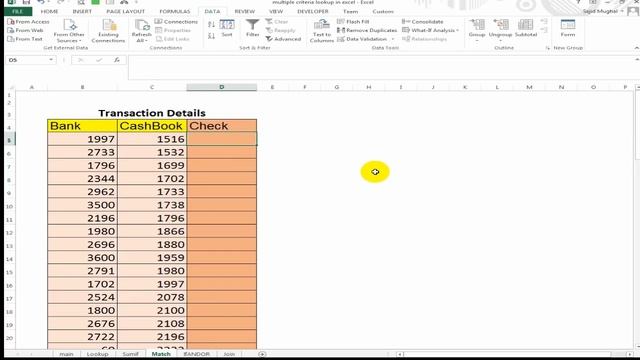Select row 10 header
640x360 pixels.
[9, 205]
